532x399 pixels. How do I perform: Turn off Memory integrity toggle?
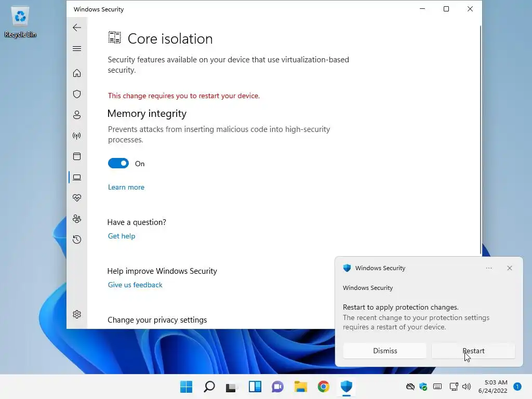tap(118, 164)
